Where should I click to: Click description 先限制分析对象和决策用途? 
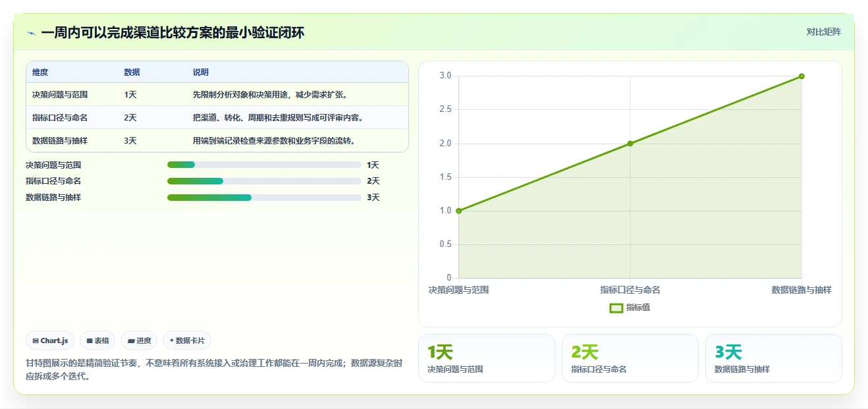(x=270, y=95)
